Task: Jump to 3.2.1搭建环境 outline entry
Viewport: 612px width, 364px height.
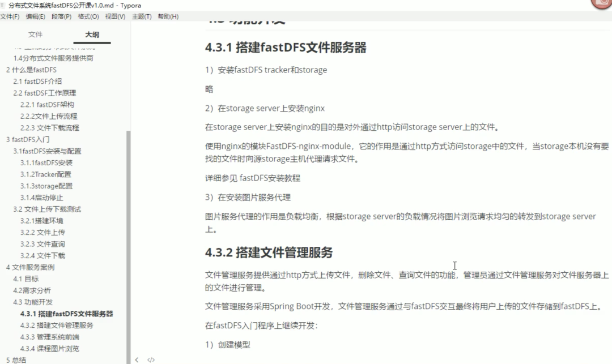Action: (42, 221)
